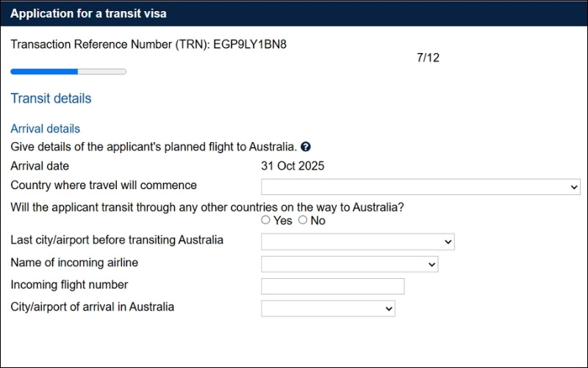Click the Last city/airport before transiting Australia label

coord(117,241)
